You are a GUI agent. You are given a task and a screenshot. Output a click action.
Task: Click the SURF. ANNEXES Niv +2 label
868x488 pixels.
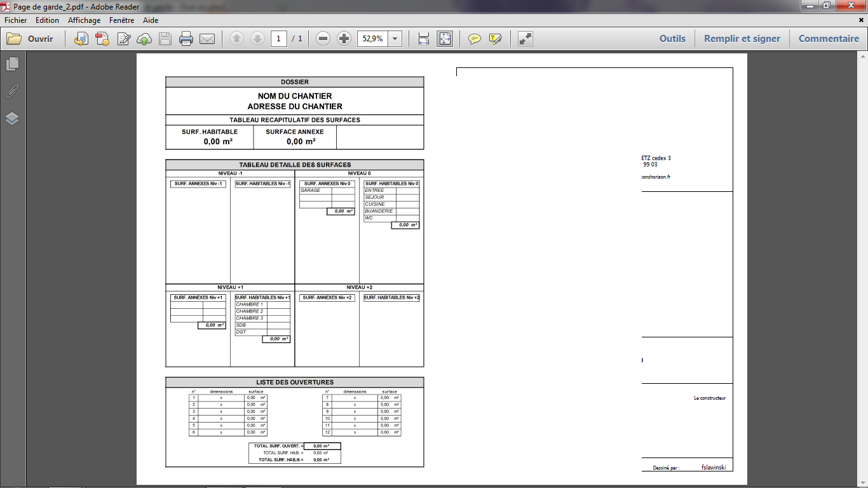[x=327, y=297]
